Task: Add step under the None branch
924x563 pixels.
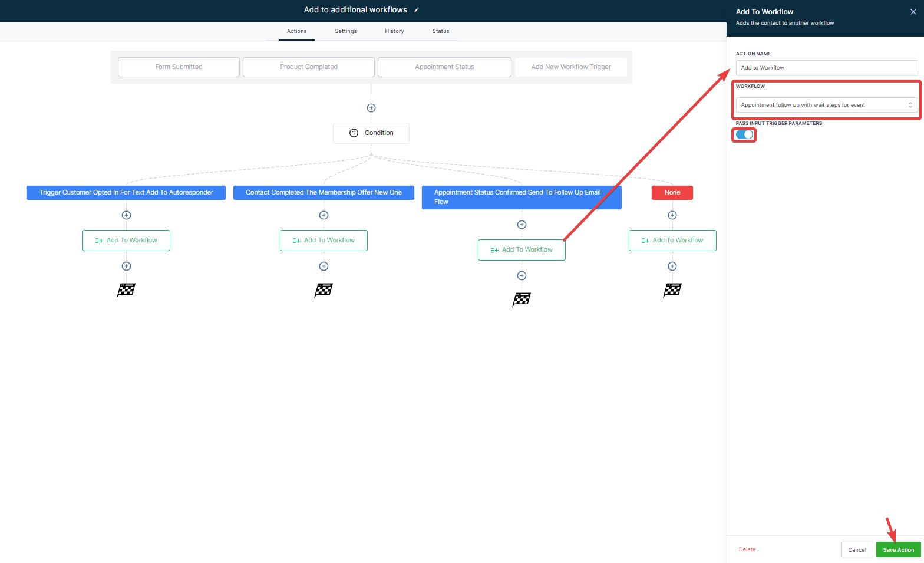Action: click(x=672, y=215)
